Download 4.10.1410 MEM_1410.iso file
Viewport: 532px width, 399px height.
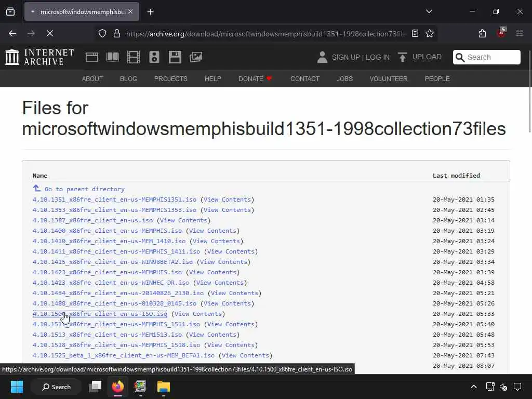pos(109,241)
